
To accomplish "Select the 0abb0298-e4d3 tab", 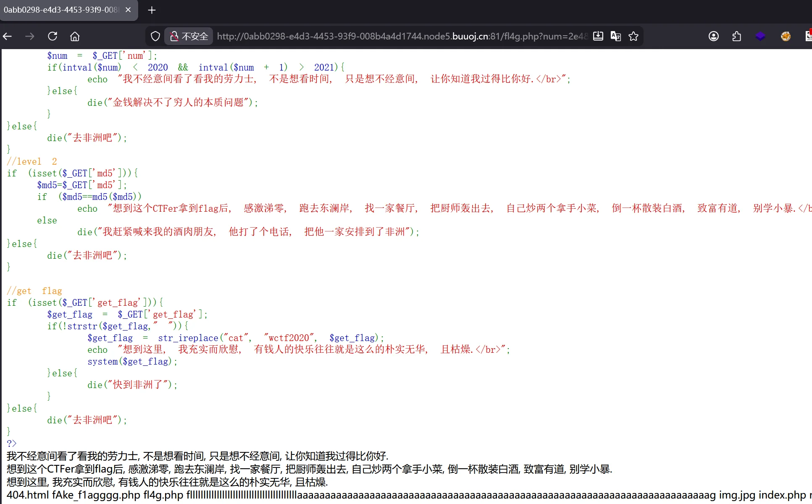I will pyautogui.click(x=61, y=10).
